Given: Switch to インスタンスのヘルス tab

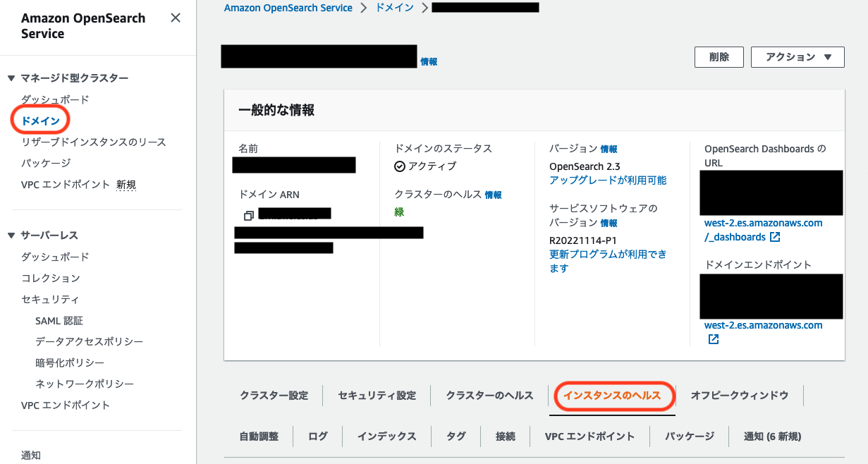Looking at the screenshot, I should tap(612, 396).
